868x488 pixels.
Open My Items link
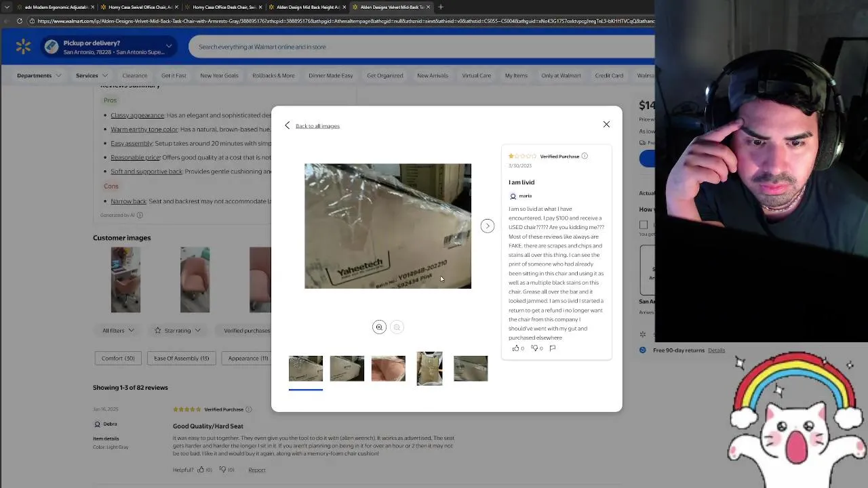516,75
